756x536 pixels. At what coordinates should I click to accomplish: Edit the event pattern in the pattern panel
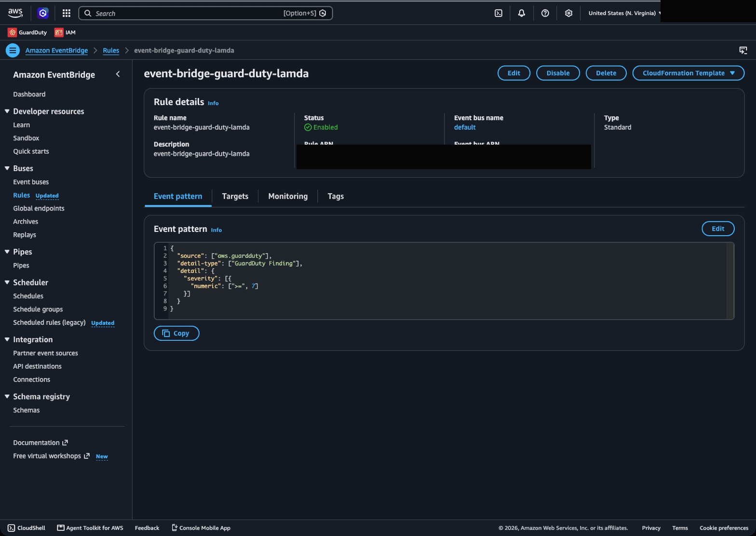point(718,228)
